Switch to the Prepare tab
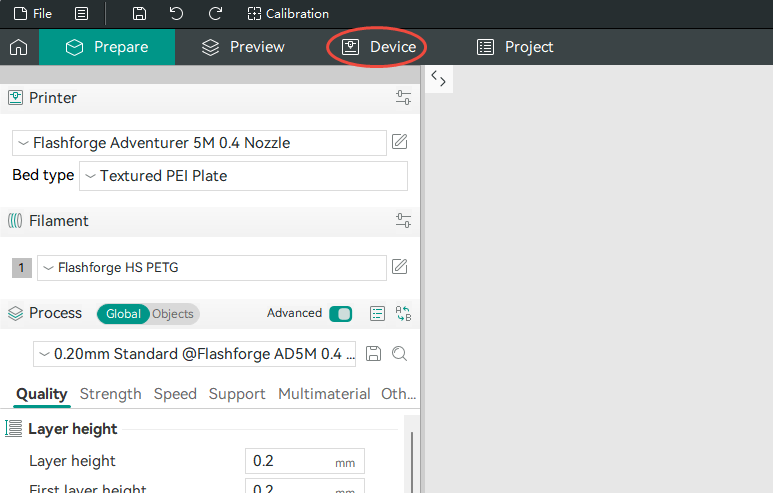The image size is (773, 493). pos(107,47)
